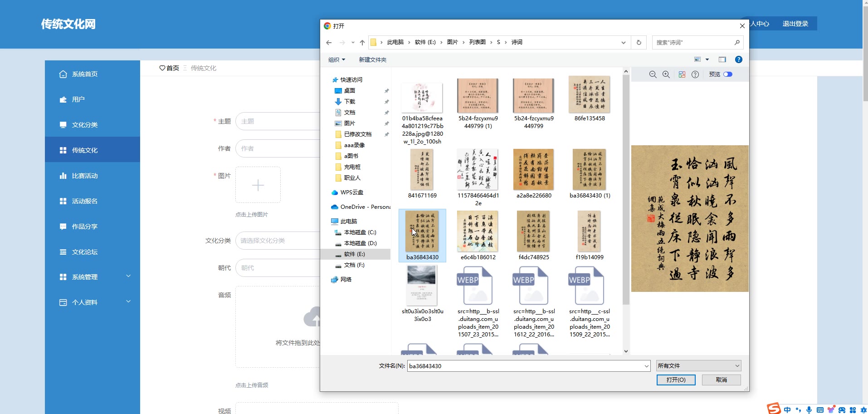Select image file 86fe135458
The width and height of the screenshot is (868, 414).
pos(590,99)
